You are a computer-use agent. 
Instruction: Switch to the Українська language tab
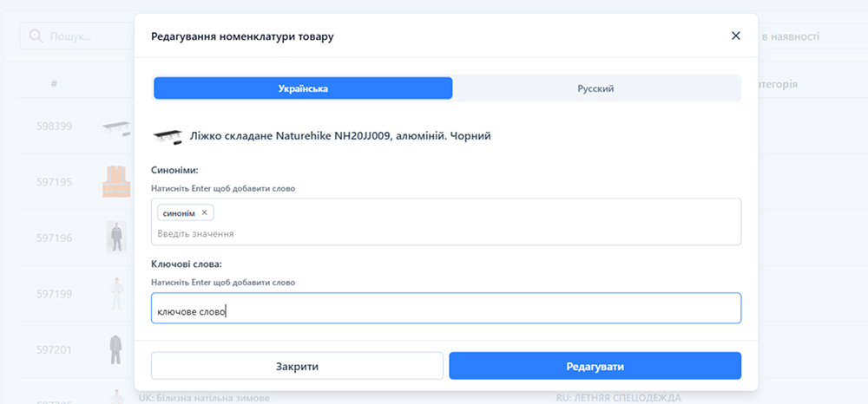tap(303, 88)
